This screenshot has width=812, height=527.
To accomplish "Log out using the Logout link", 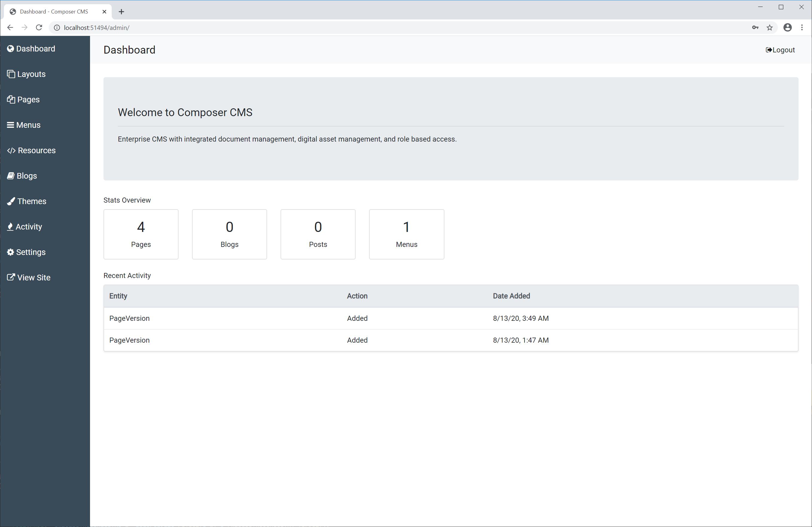I will pos(780,50).
